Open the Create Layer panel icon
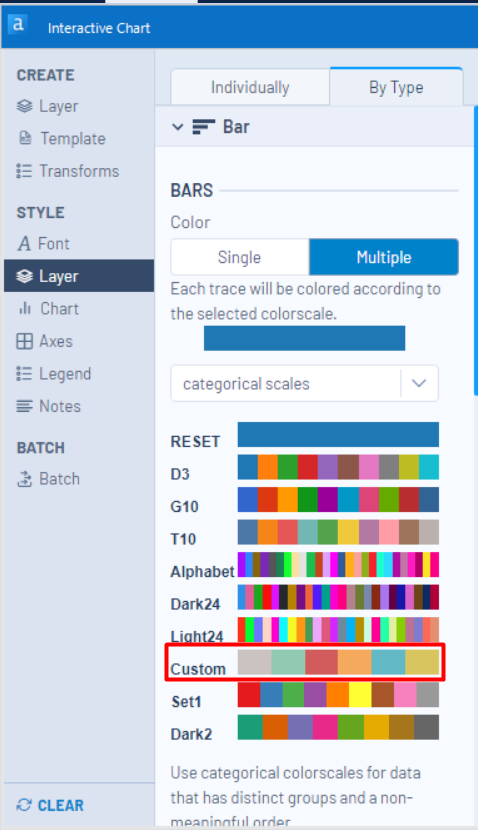Image resolution: width=478 pixels, height=830 pixels. pos(24,106)
